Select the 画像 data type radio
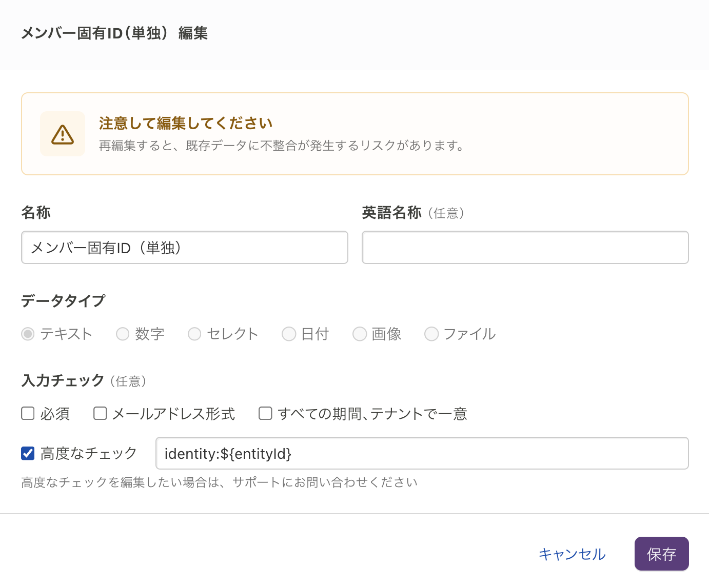 tap(360, 334)
